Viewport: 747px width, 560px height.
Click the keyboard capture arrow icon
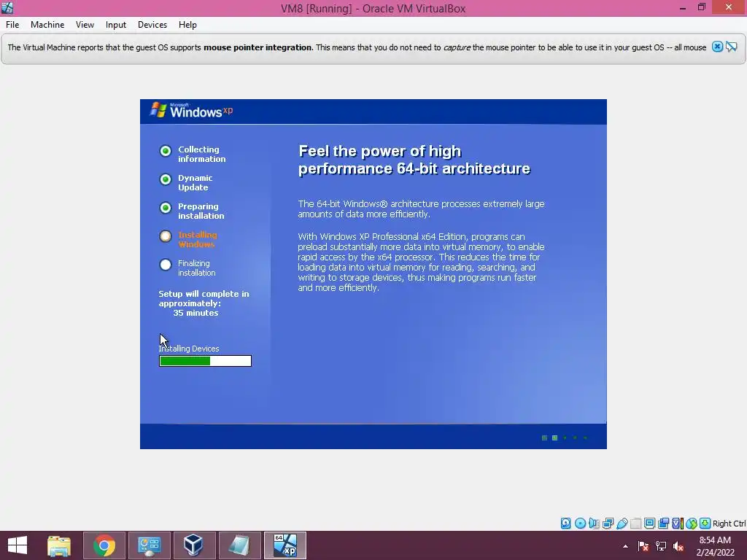pyautogui.click(x=705, y=524)
